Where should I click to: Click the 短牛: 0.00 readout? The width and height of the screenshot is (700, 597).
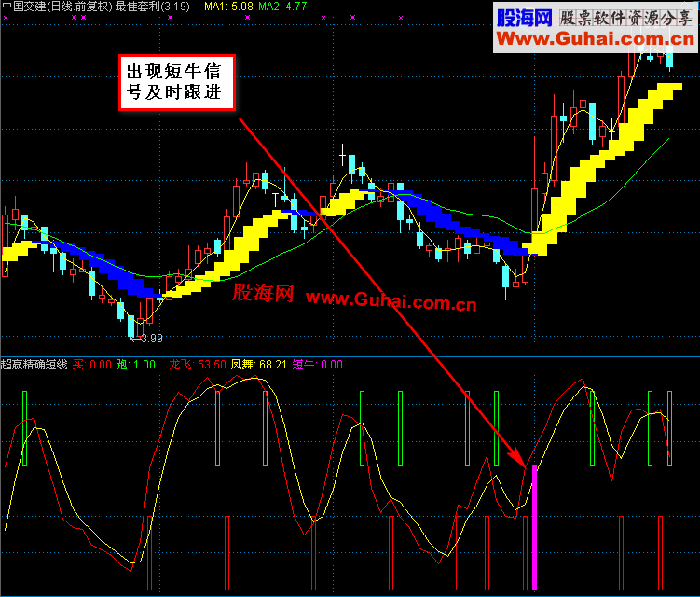pyautogui.click(x=318, y=365)
